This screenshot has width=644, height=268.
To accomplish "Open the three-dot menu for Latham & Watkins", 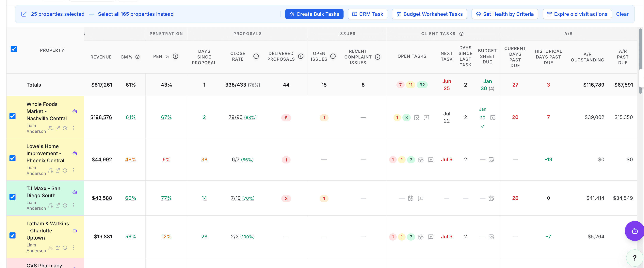I will [74, 248].
